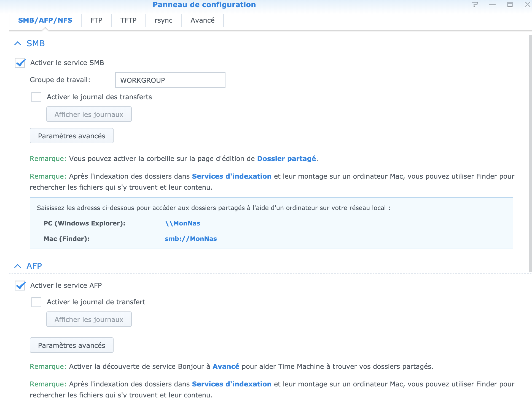Click the \\MonNas Windows Explorer address
This screenshot has height=398, width=532.
point(182,224)
